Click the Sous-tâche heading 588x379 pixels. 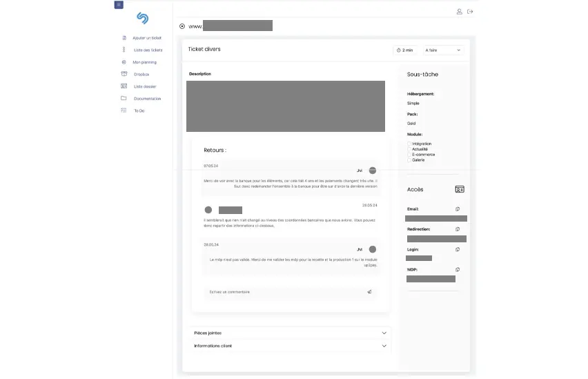pyautogui.click(x=422, y=75)
